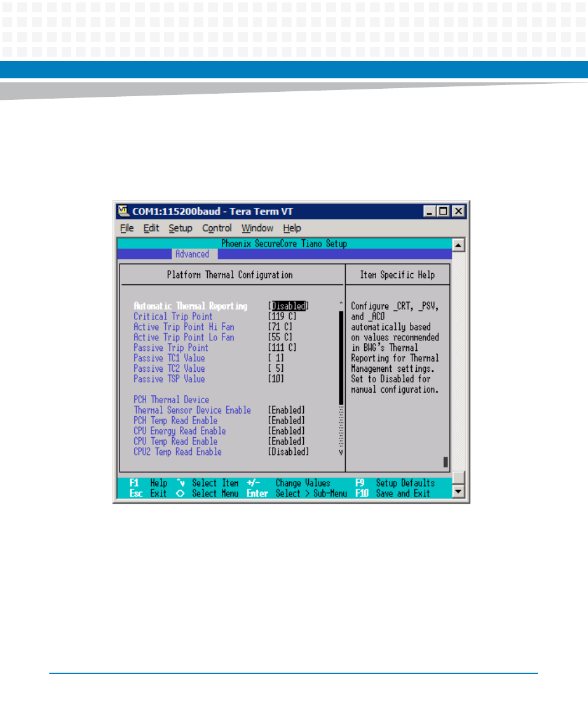
Task: Open the Edit menu
Action: 151,228
